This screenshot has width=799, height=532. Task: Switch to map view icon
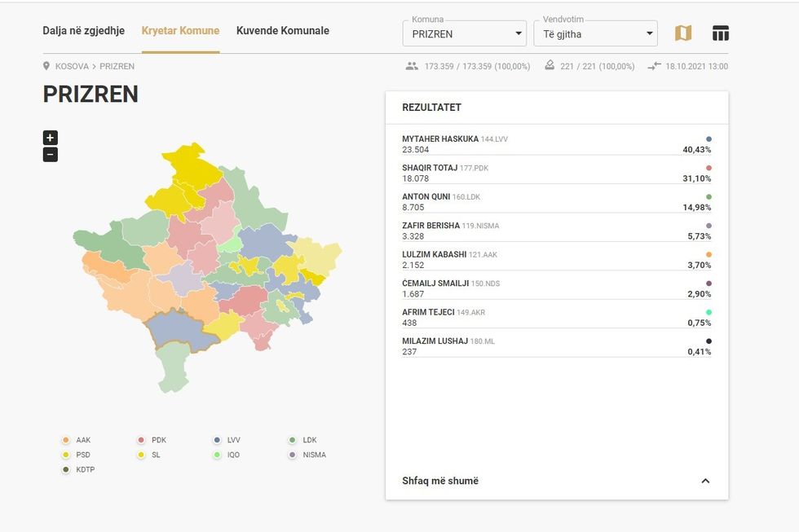[683, 33]
